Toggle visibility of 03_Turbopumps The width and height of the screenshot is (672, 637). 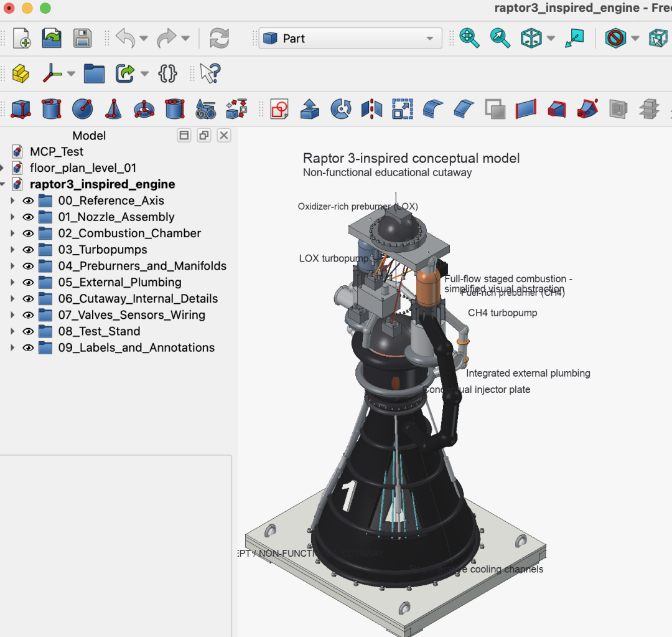tap(28, 250)
